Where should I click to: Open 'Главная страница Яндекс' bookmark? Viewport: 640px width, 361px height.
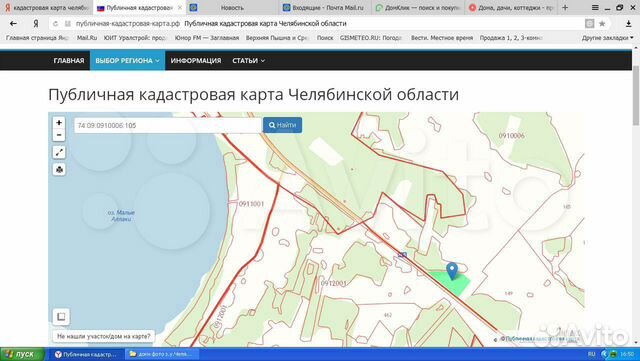(37, 38)
